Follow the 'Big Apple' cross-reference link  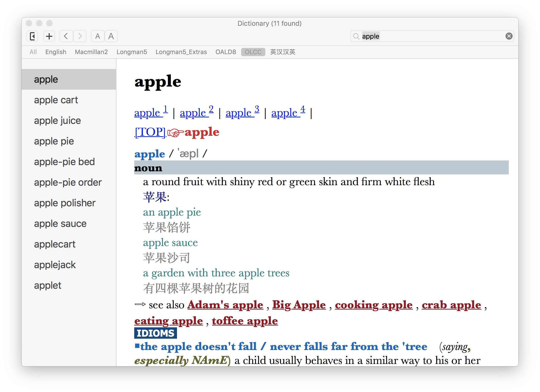point(299,305)
